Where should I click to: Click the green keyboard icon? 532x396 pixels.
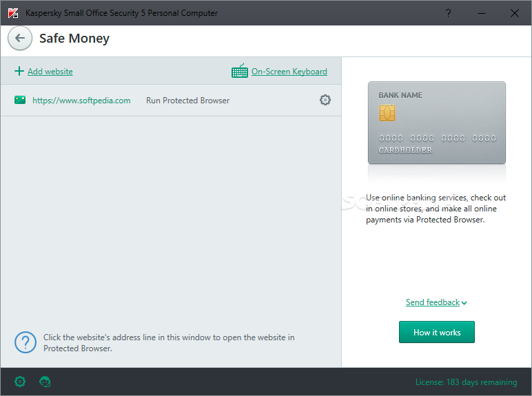coord(240,70)
